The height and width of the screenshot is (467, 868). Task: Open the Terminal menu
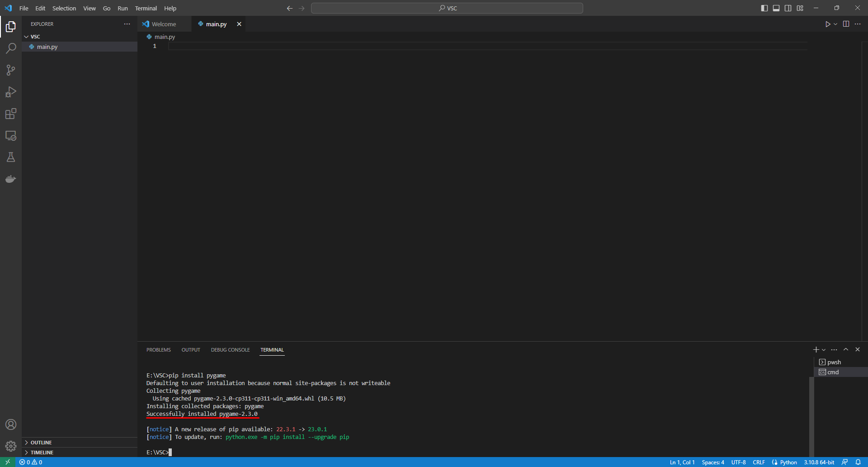point(146,8)
